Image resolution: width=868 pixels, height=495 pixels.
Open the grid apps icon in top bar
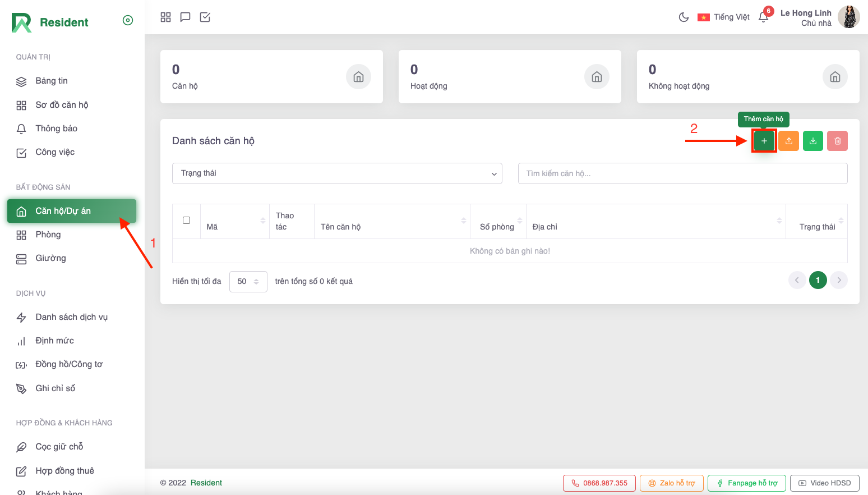click(165, 17)
